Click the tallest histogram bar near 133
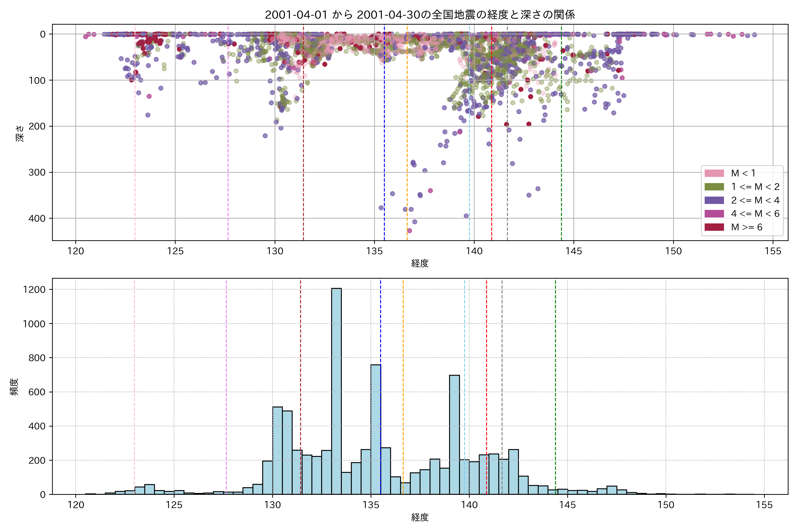 pos(336,390)
